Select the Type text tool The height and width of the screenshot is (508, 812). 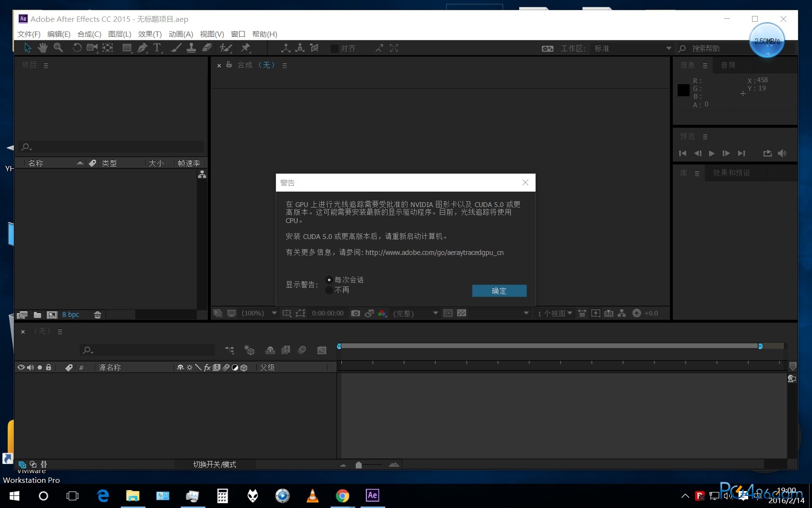click(157, 48)
